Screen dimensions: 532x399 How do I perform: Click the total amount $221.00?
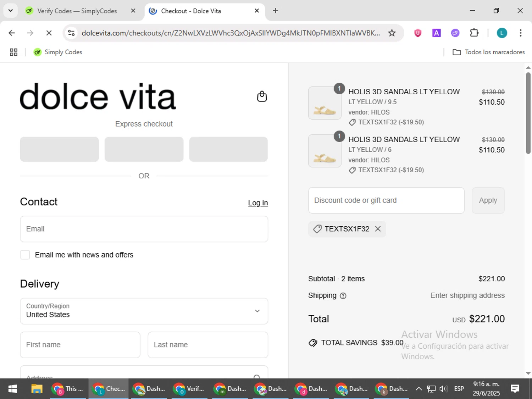[487, 319]
